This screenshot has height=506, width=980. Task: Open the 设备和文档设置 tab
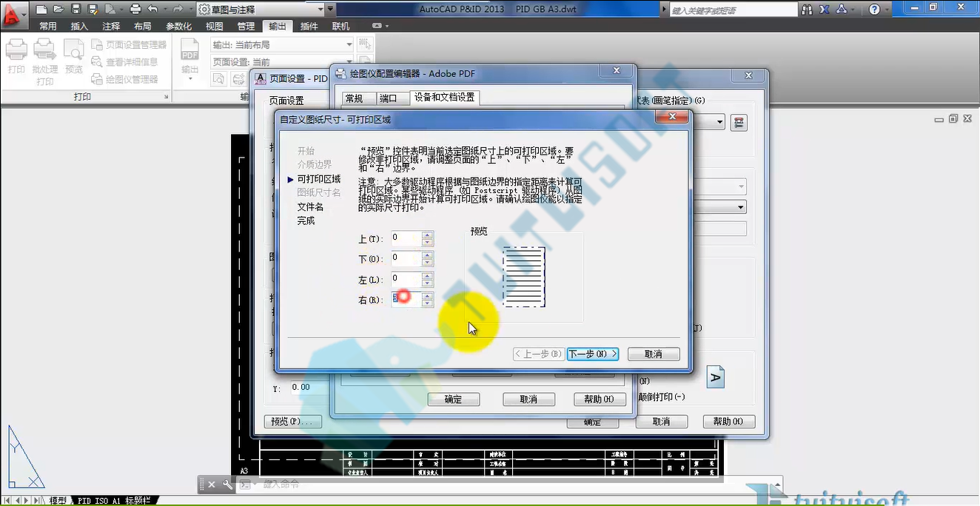click(x=445, y=98)
